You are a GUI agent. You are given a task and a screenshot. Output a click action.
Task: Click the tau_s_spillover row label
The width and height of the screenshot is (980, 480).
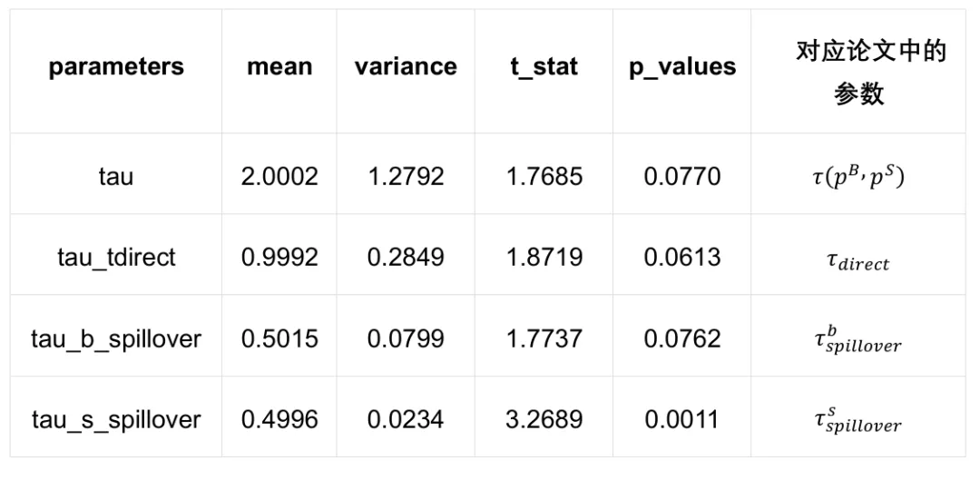pyautogui.click(x=116, y=419)
